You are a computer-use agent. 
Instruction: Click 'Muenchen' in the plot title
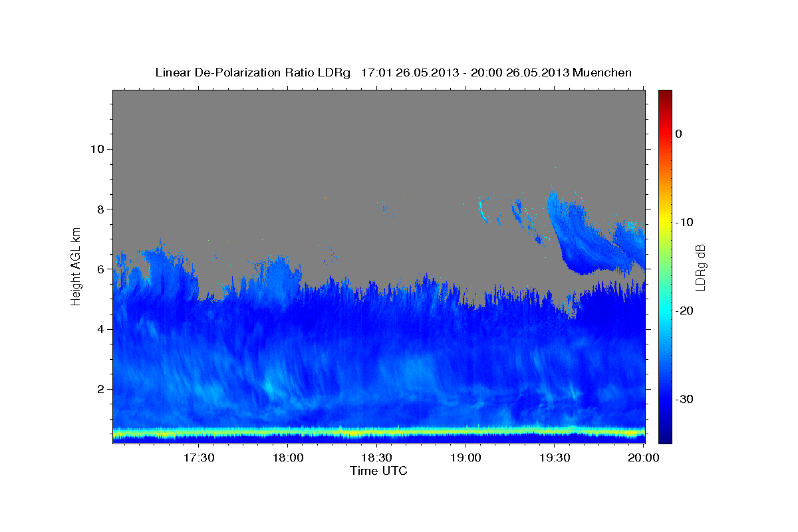tap(603, 72)
